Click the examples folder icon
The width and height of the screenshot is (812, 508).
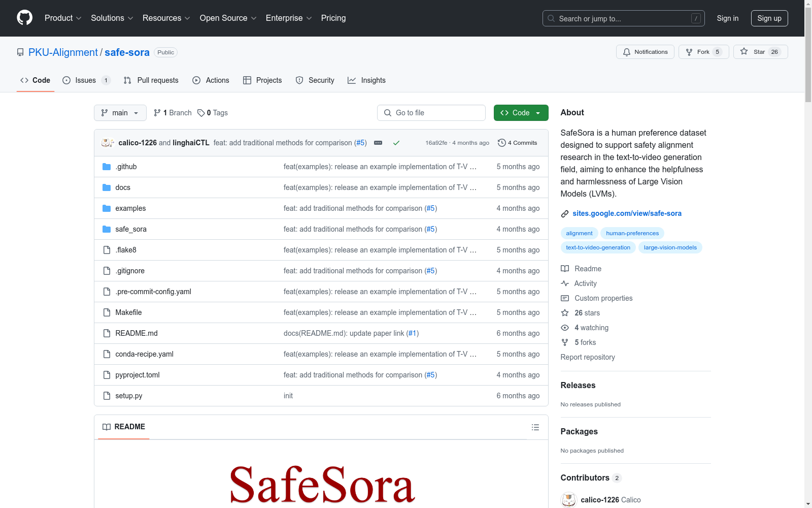pyautogui.click(x=107, y=208)
